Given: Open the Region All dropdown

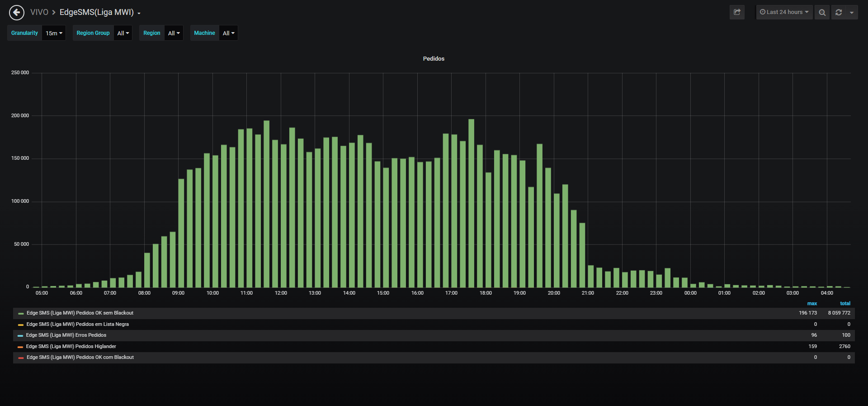Looking at the screenshot, I should click(x=174, y=33).
